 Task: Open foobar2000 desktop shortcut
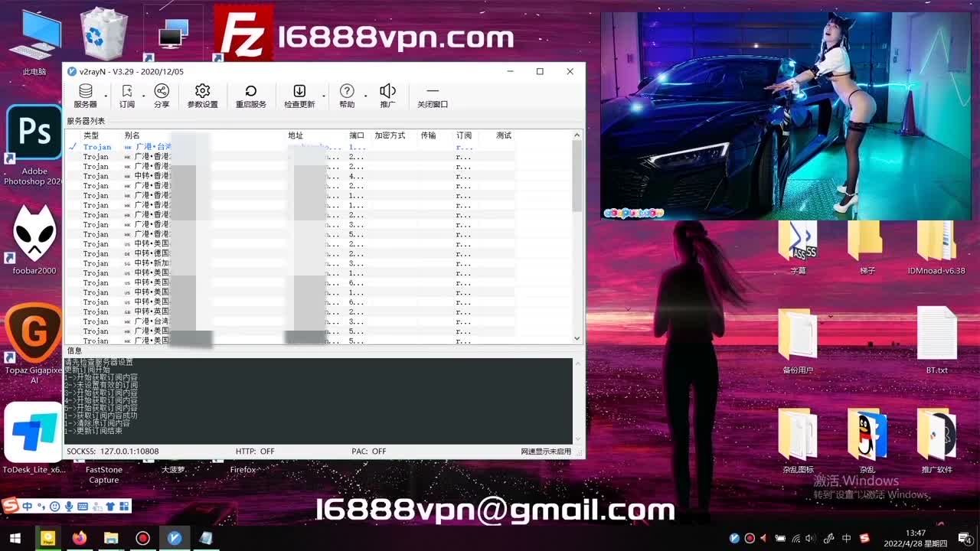(x=34, y=240)
